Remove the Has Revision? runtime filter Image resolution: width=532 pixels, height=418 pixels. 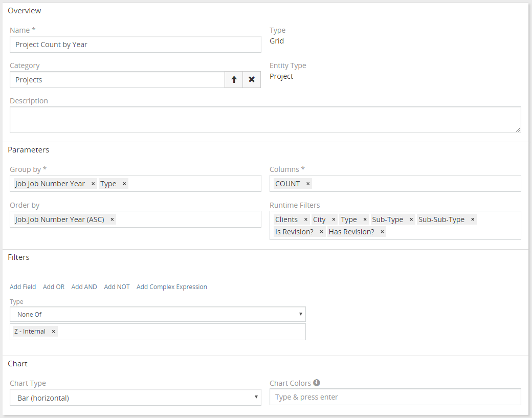point(382,231)
